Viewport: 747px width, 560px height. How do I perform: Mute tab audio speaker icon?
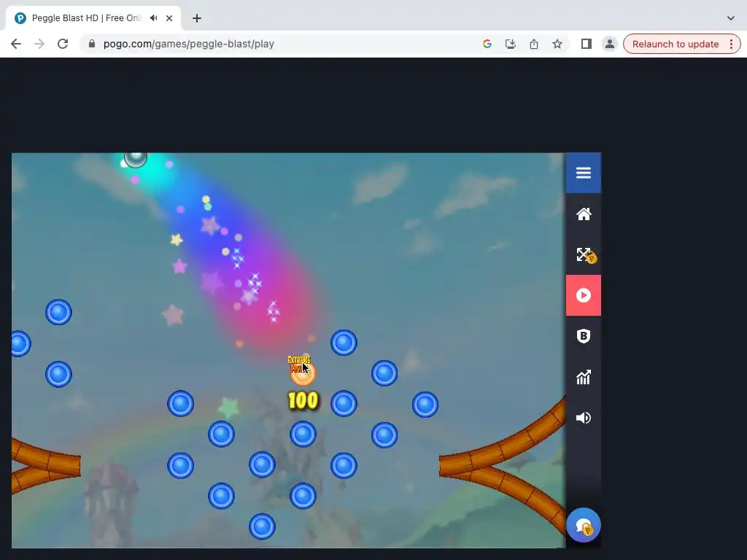153,18
